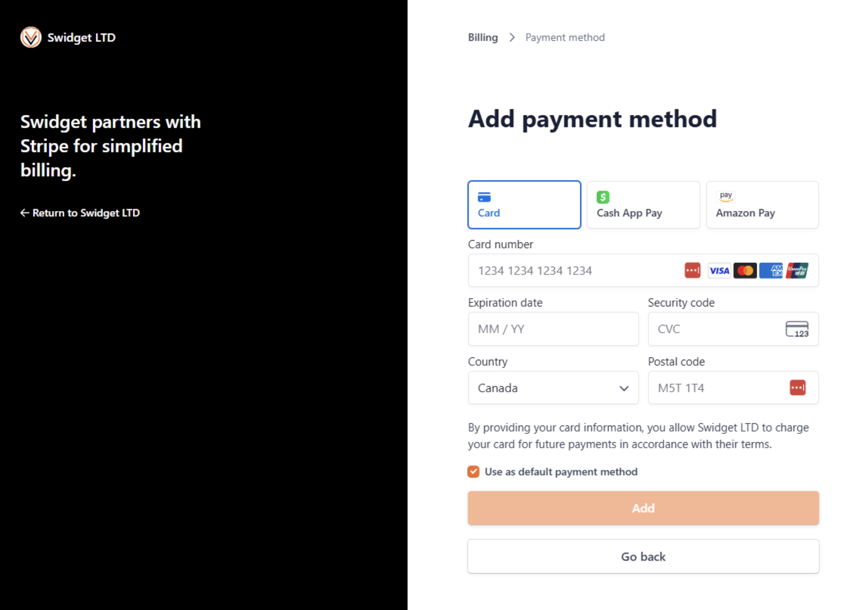Click the red password manager icon in card number field
Viewport: 868px width, 610px height.
[692, 270]
